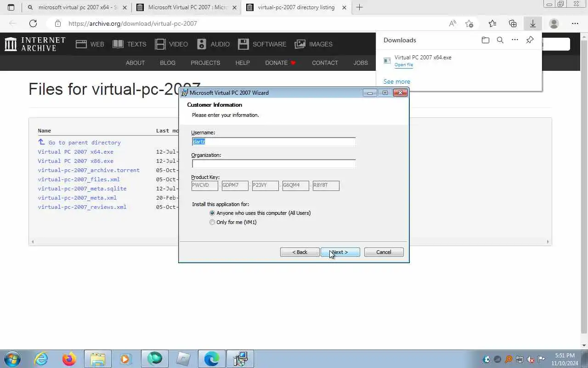This screenshot has width=588, height=368.
Task: Click See more in Downloads panel
Action: pos(397,81)
